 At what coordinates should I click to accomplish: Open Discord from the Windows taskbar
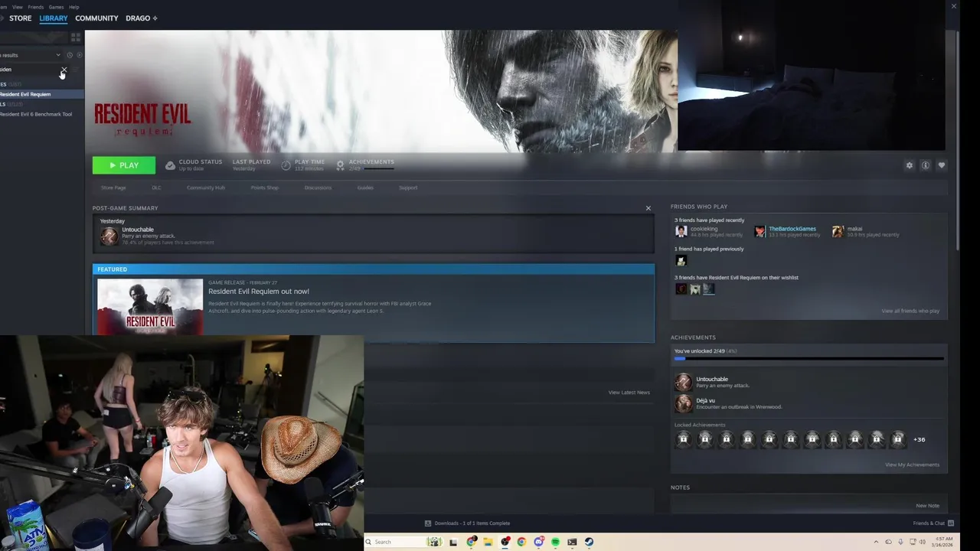tap(538, 542)
